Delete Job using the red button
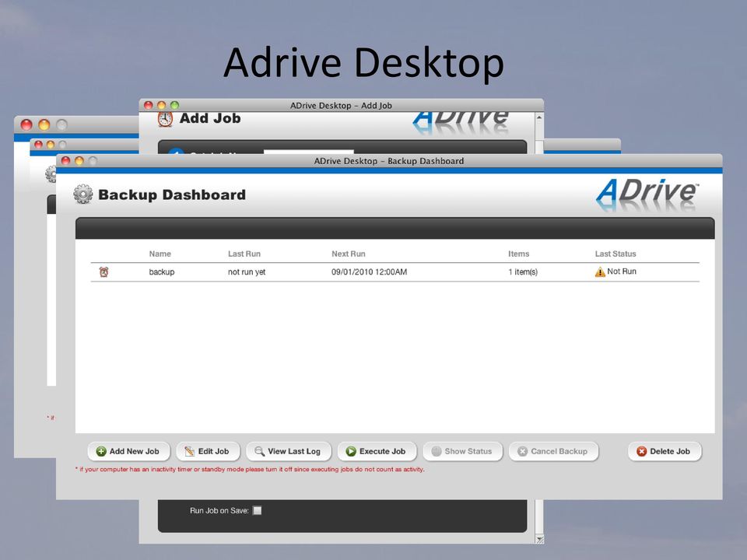This screenshot has height=560, width=747. (664, 451)
